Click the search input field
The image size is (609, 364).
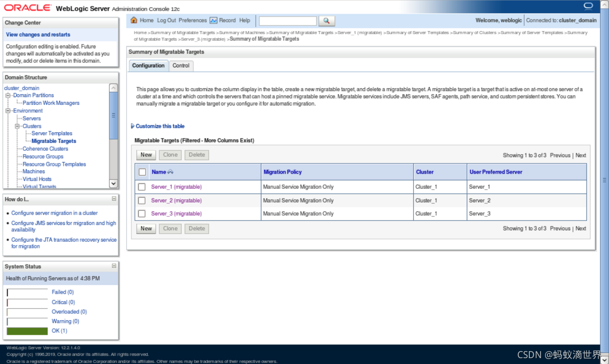point(288,21)
